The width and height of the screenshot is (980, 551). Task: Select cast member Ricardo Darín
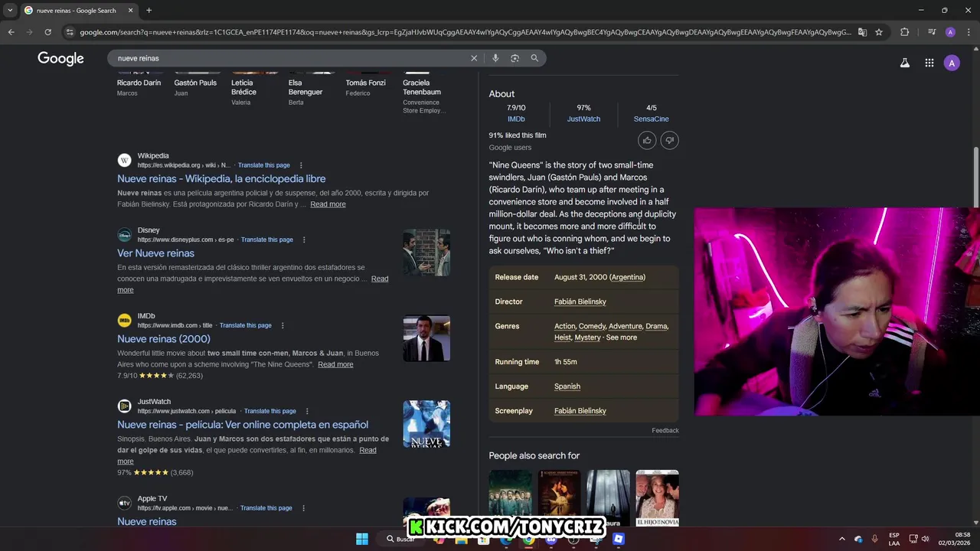pos(139,83)
